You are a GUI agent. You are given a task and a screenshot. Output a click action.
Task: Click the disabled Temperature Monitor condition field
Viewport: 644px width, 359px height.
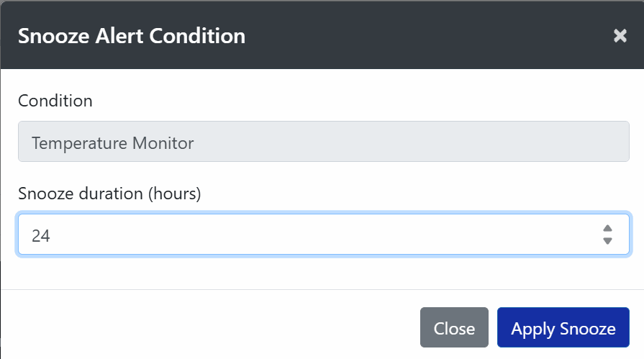pos(324,141)
